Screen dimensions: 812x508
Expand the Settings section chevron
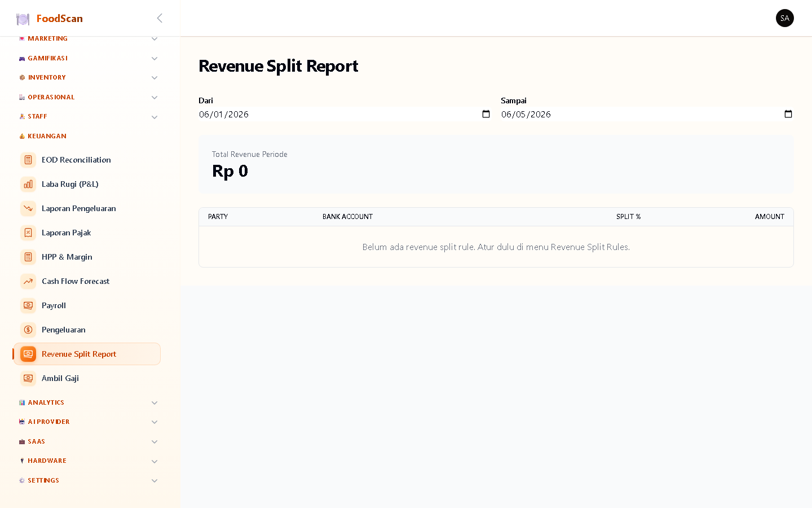[155, 481]
